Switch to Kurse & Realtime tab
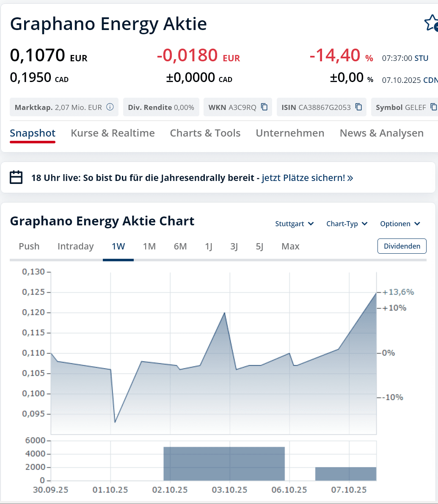The height and width of the screenshot is (504, 438). click(x=113, y=133)
